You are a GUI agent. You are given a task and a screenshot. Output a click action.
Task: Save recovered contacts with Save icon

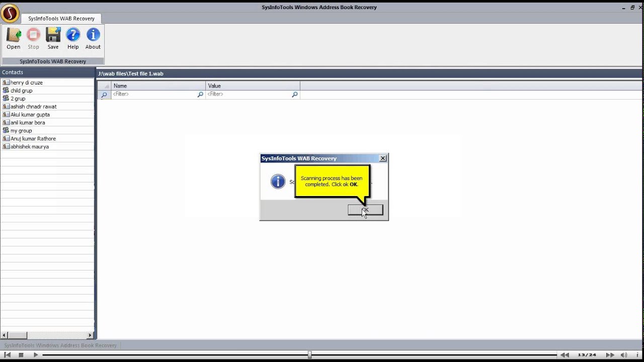pos(53,35)
